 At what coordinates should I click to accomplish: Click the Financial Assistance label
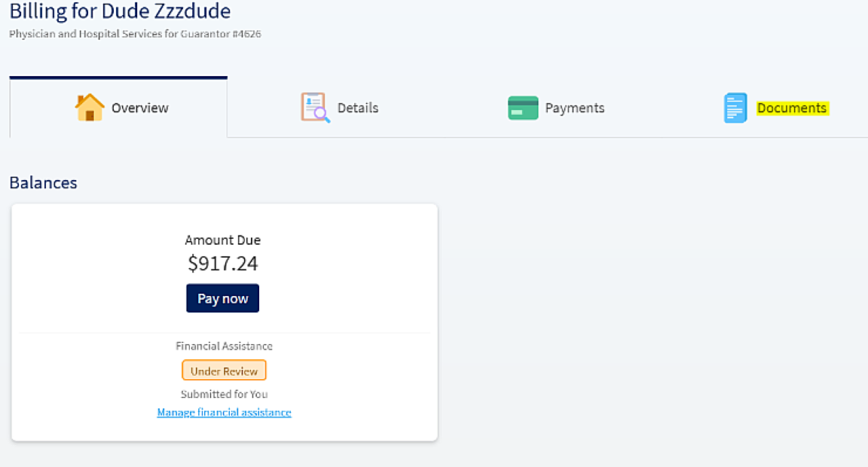[x=225, y=346]
